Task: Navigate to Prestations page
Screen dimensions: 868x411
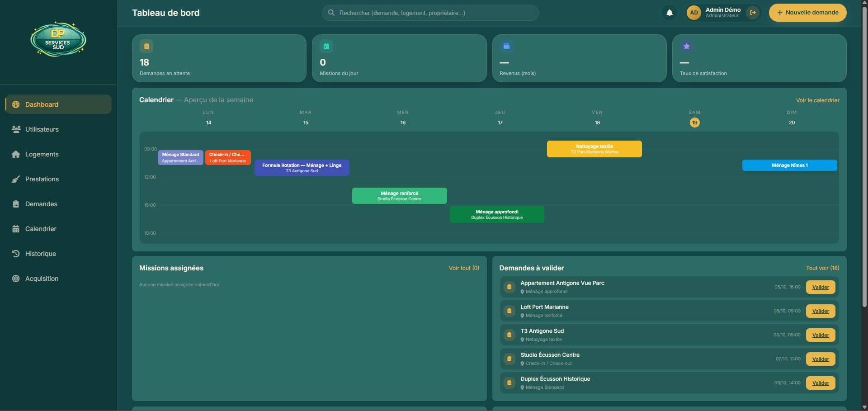Action: click(58, 179)
